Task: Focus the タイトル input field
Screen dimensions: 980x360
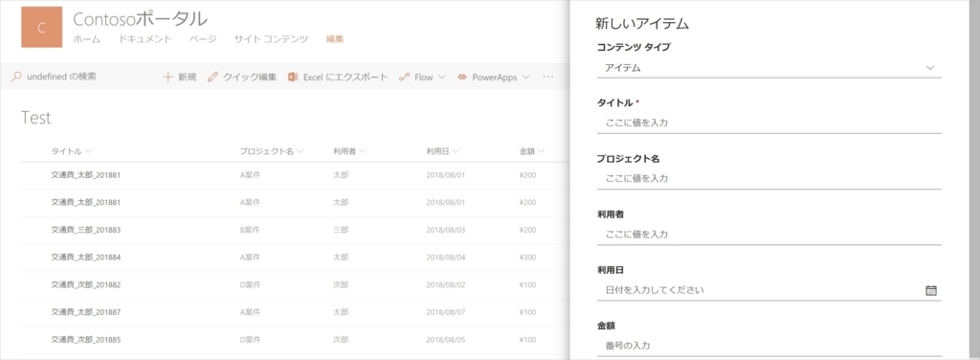Action: 768,124
